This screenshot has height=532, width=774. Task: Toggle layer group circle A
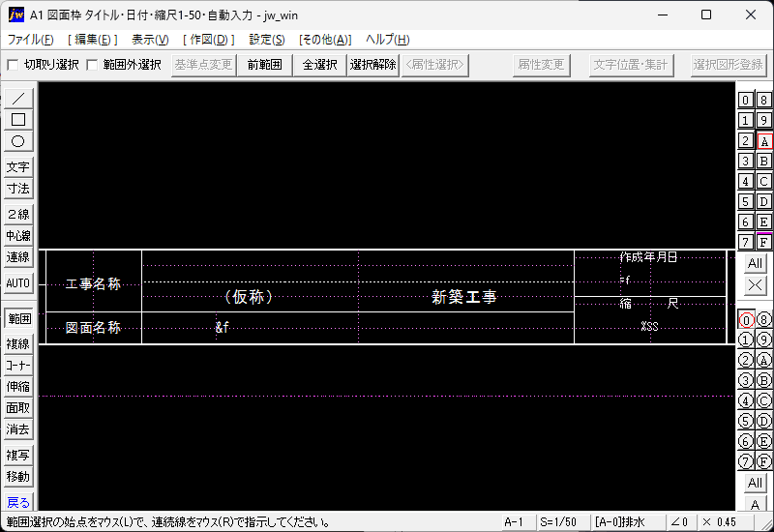764,360
